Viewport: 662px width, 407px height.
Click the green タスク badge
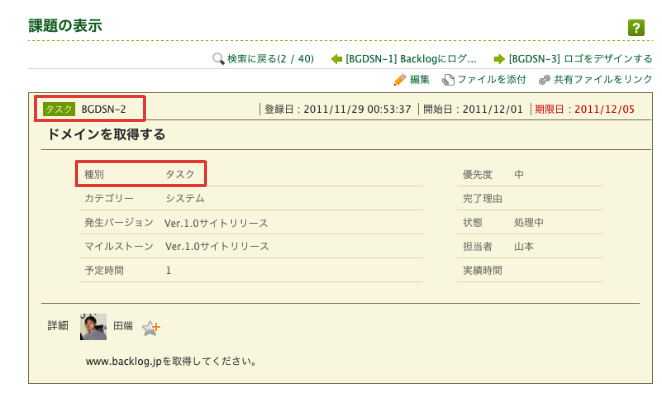coord(59,109)
